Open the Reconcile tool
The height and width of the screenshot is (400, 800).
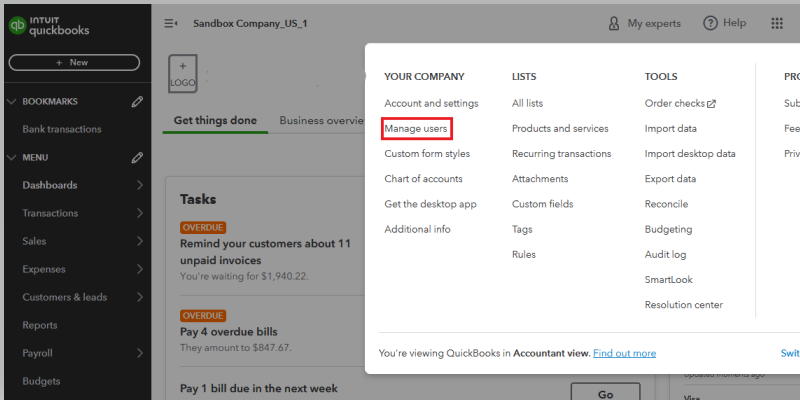[x=666, y=204]
